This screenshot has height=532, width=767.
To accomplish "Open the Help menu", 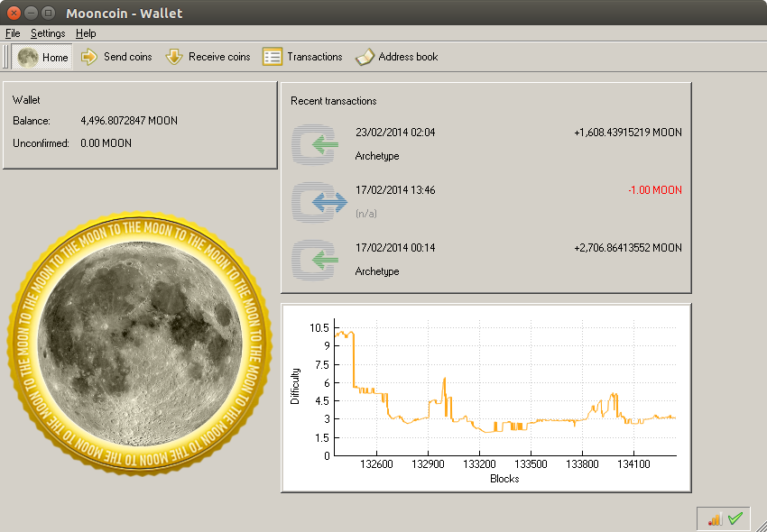I will tap(86, 32).
